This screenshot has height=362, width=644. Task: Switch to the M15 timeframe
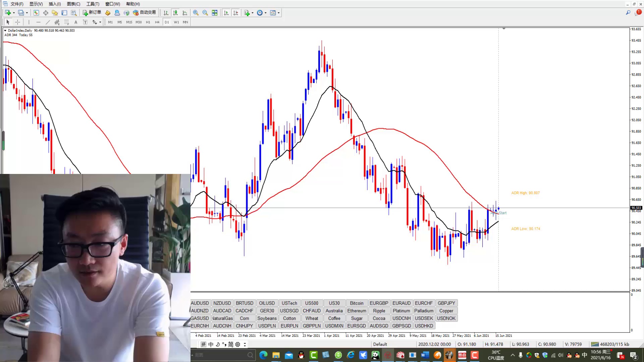pyautogui.click(x=129, y=22)
